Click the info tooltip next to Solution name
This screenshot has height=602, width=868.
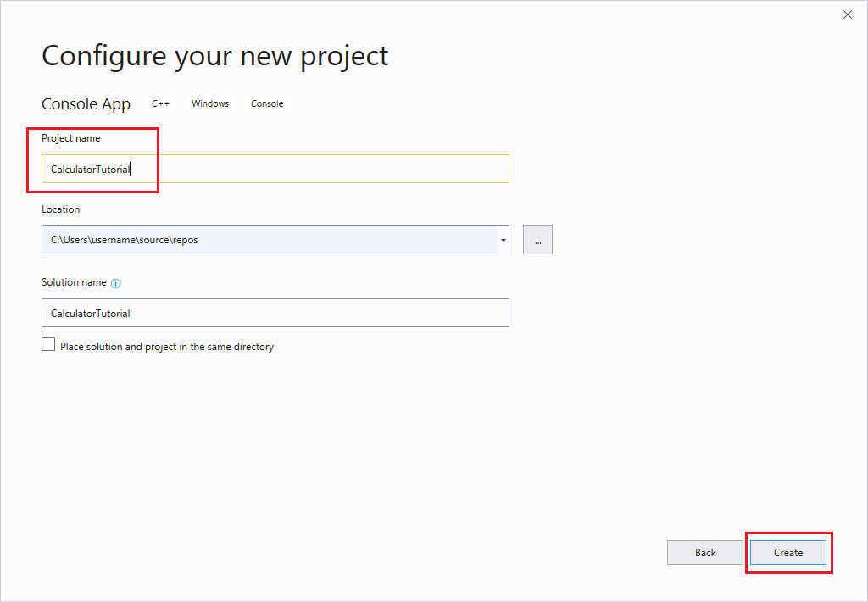click(116, 282)
